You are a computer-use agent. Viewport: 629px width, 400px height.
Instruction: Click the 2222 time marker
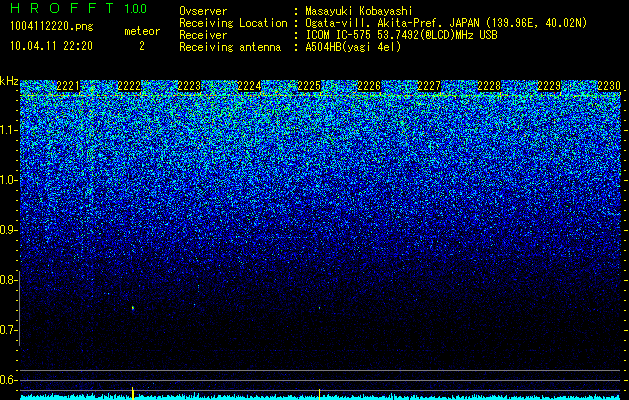129,86
